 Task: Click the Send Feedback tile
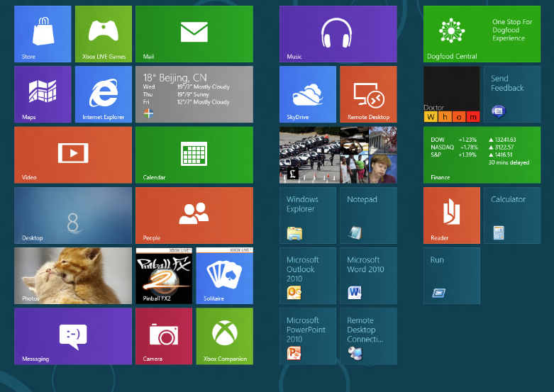pyautogui.click(x=511, y=94)
